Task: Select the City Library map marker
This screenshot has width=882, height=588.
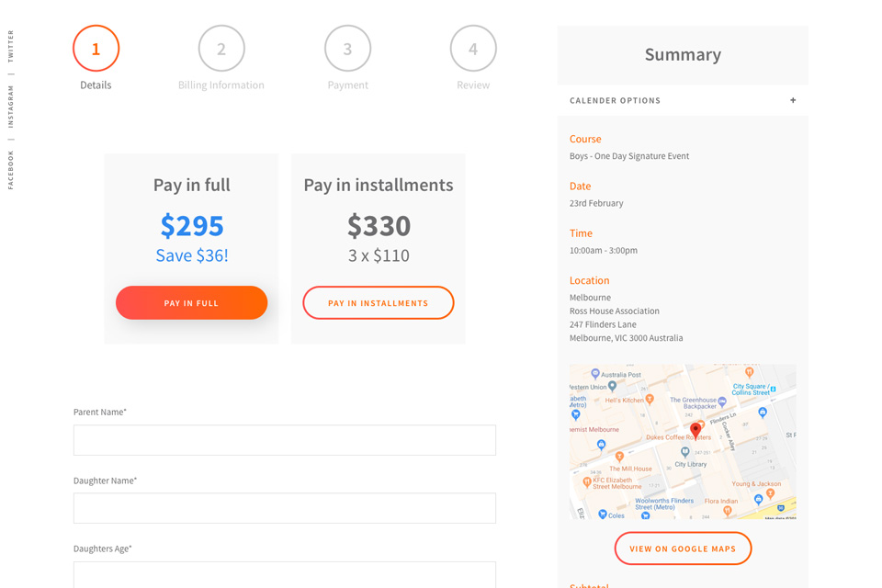Action: click(x=684, y=452)
